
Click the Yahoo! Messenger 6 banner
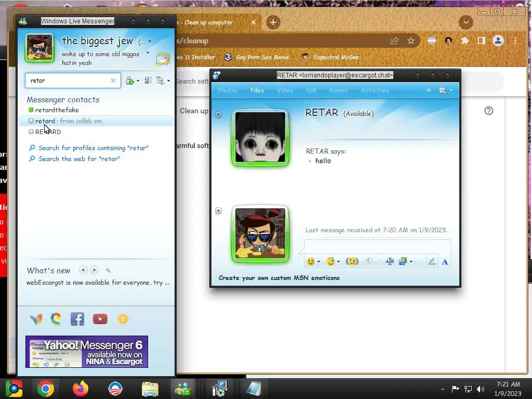87,352
